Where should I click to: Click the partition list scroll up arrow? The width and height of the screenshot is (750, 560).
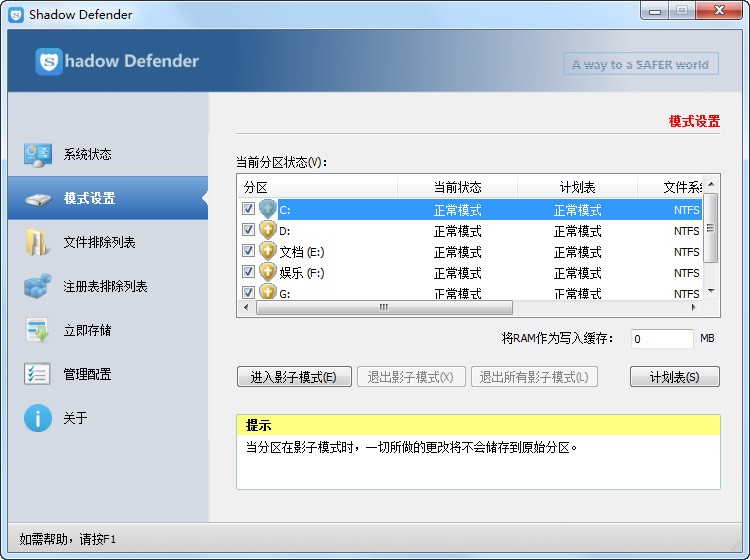711,184
